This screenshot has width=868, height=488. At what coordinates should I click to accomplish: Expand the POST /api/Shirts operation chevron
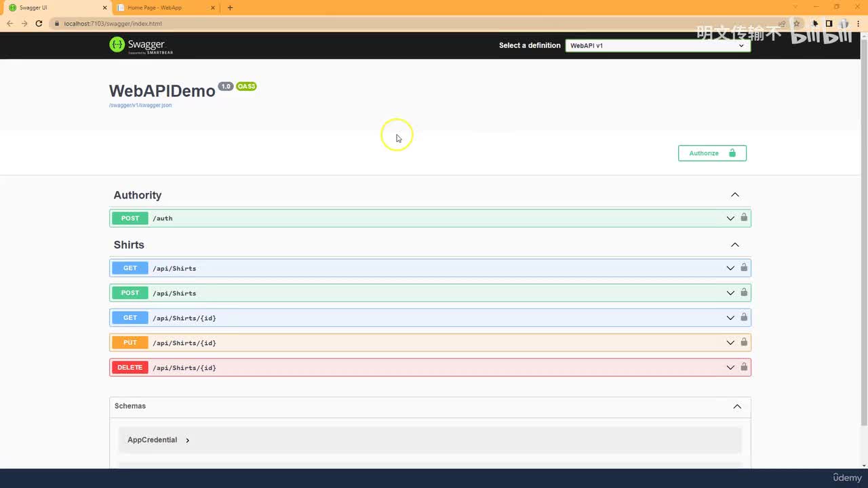click(730, 293)
